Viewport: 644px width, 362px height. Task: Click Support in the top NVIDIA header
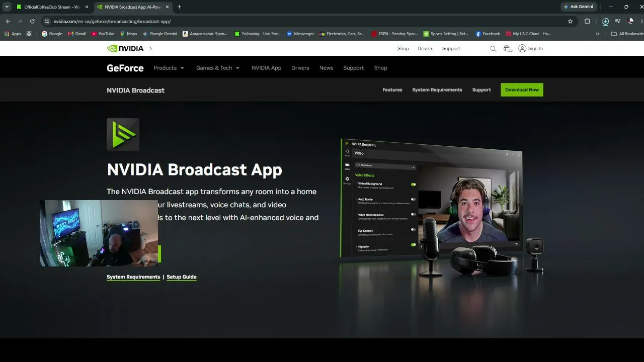pos(451,49)
